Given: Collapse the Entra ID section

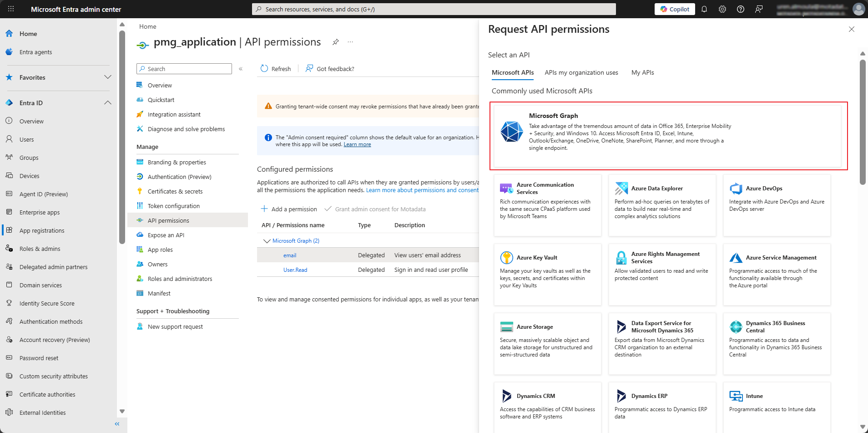Looking at the screenshot, I should 108,103.
